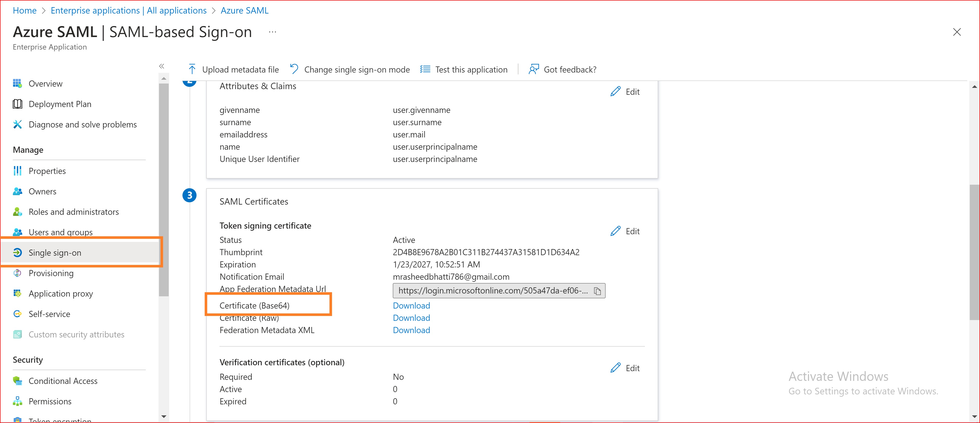
Task: Select Conditional Access under Security
Action: [x=63, y=381]
